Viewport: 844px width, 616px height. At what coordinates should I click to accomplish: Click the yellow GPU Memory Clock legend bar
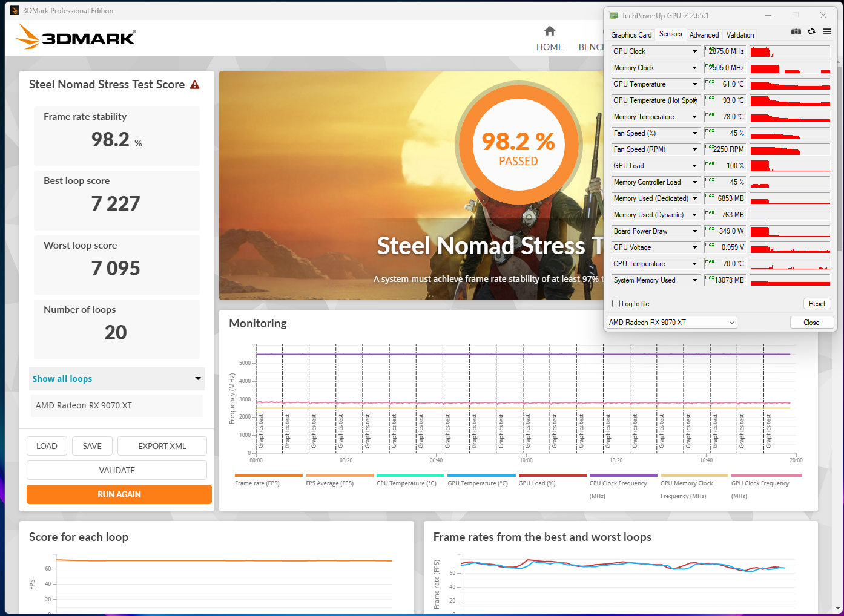[694, 476]
